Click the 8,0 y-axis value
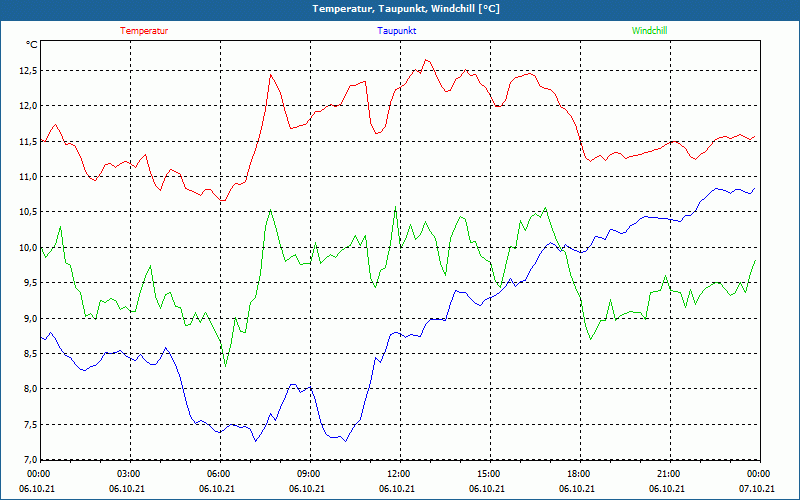800x500 pixels. pos(31,389)
